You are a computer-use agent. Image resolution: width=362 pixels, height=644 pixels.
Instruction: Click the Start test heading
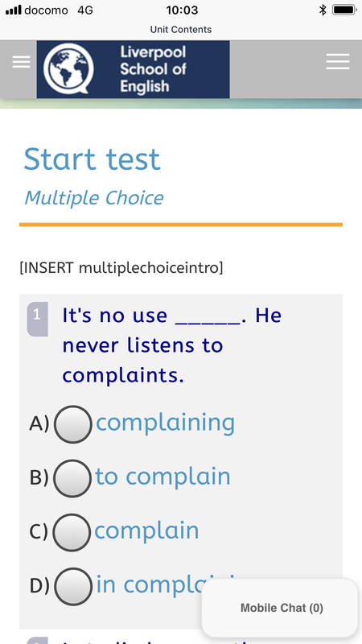pyautogui.click(x=92, y=159)
